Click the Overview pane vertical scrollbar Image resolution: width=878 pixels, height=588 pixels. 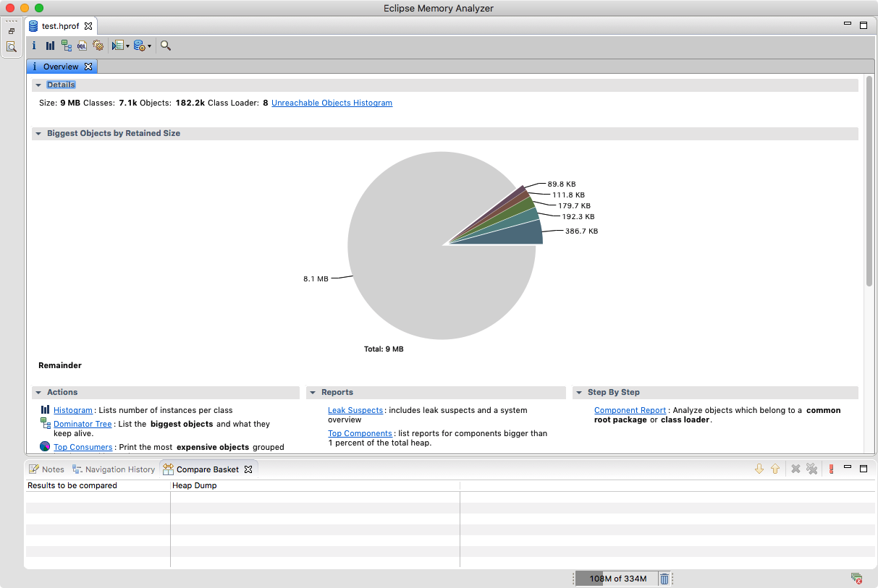869,181
